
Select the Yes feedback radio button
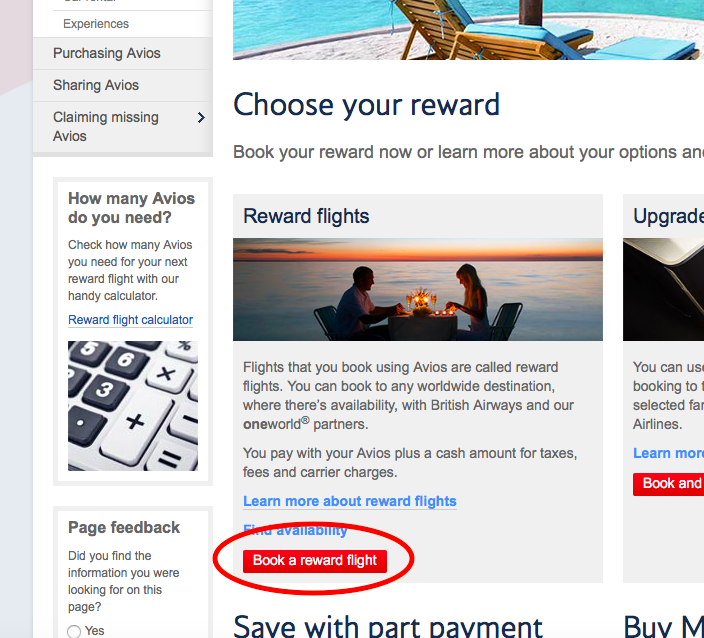point(74,631)
